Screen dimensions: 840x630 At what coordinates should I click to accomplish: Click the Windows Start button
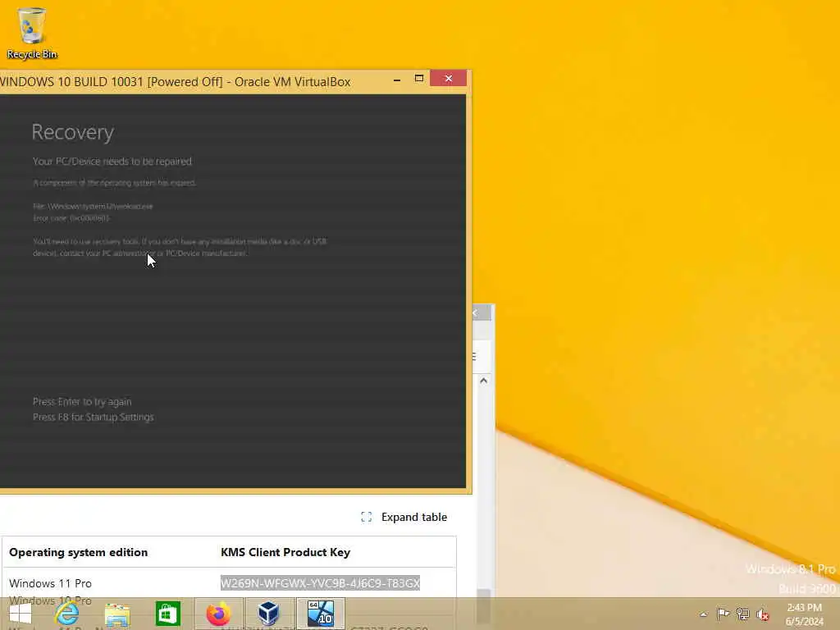(x=21, y=614)
